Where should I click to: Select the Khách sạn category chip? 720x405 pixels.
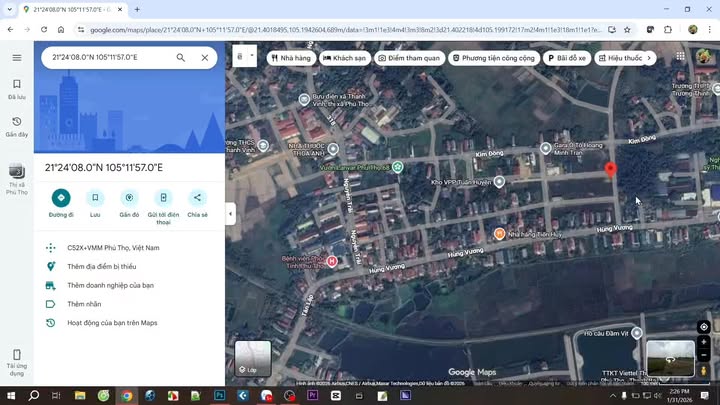[x=344, y=58]
